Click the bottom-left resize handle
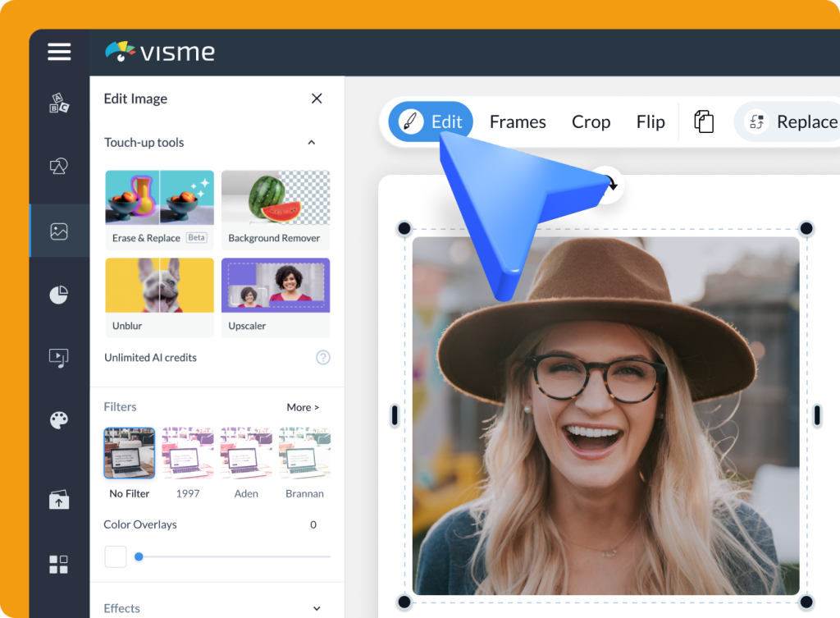 pos(404,602)
